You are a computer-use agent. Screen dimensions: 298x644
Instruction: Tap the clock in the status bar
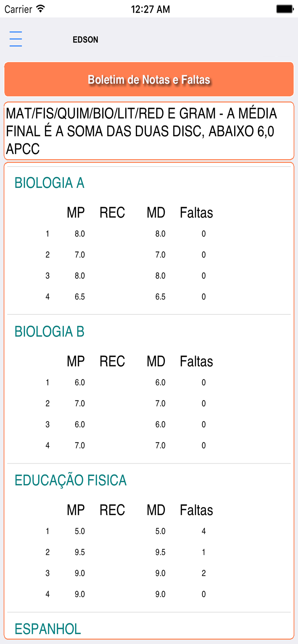point(150,9)
